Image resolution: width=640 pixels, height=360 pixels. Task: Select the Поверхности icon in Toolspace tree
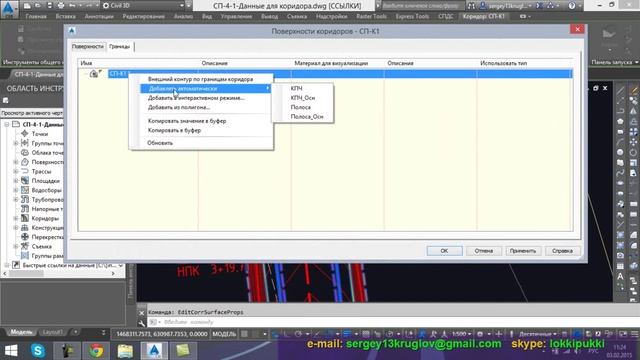click(x=24, y=162)
